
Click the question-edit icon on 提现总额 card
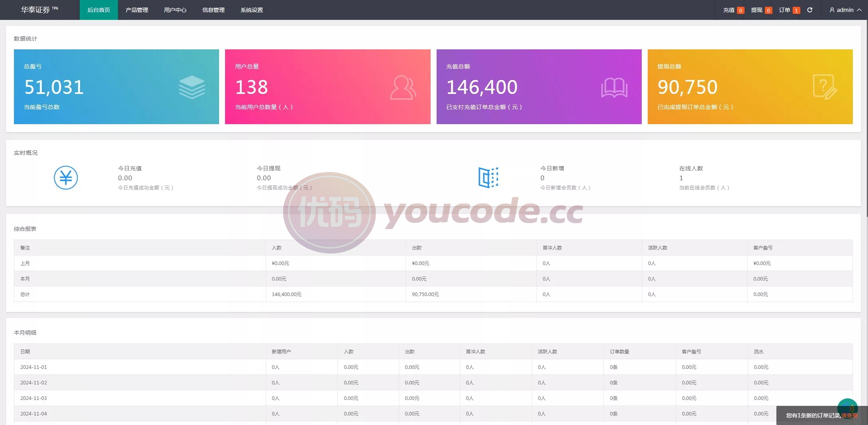(x=825, y=87)
